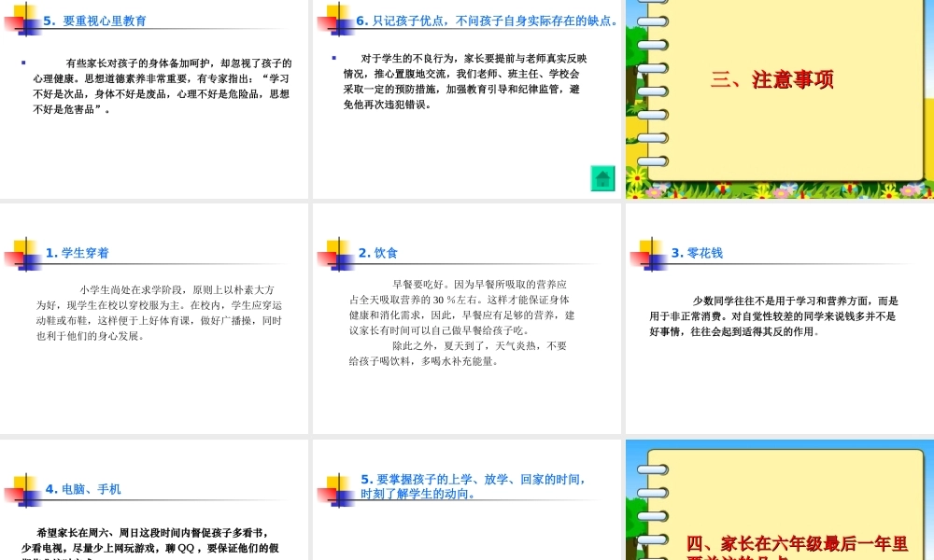Click the title text 5. 要重视心里教育
934x560 pixels.
point(94,21)
